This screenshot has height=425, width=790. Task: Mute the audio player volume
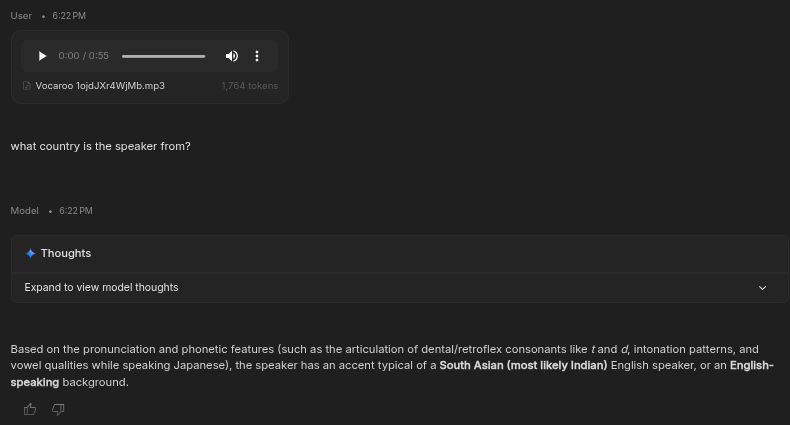point(232,56)
